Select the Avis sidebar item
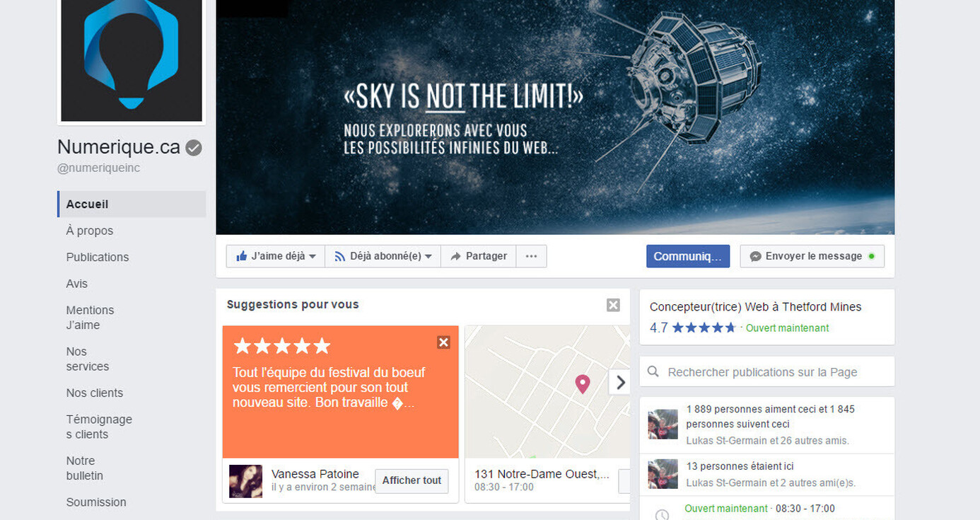Viewport: 980px width, 520px height. tap(77, 284)
